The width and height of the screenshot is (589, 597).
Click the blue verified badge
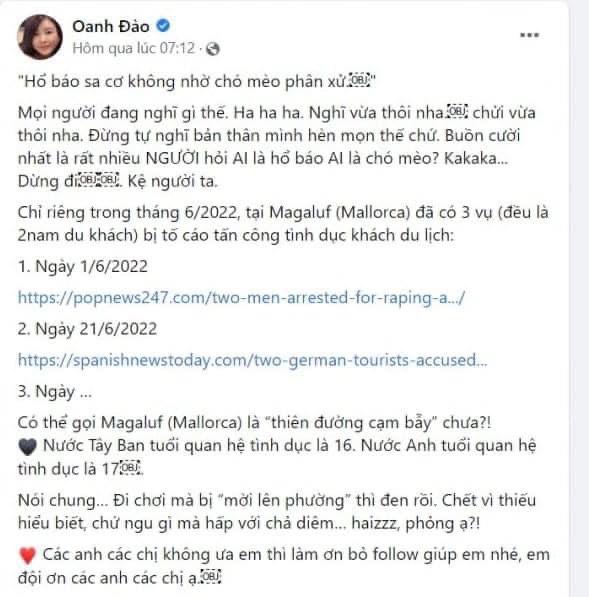click(163, 26)
